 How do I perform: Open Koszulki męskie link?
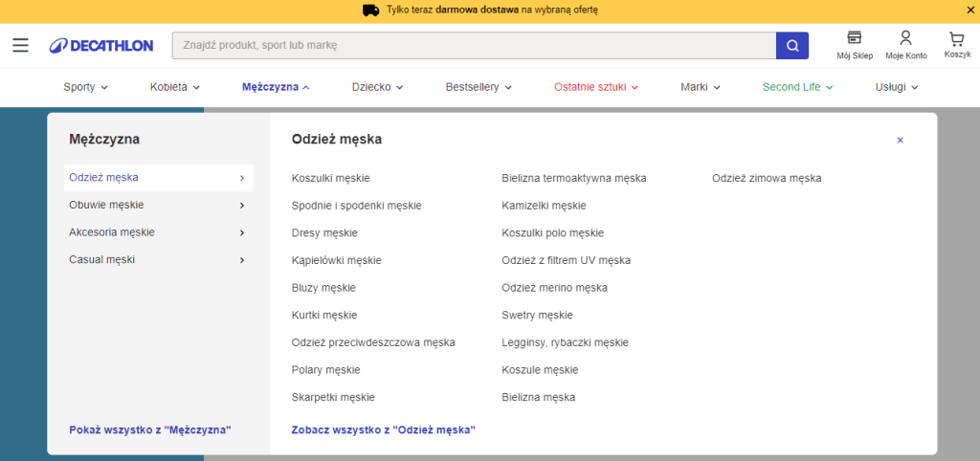point(330,179)
